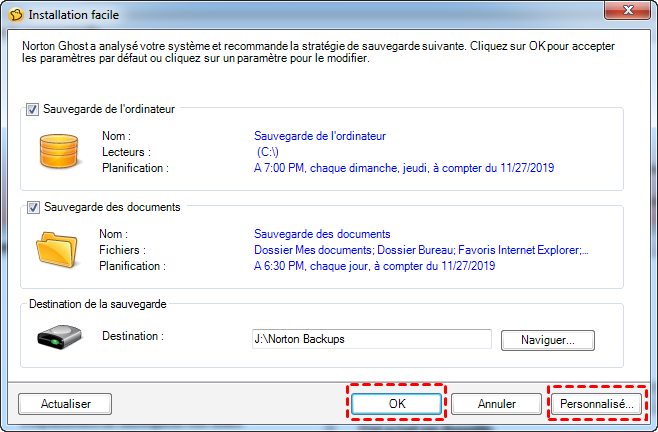Viewport: 658px width, 432px height.
Task: Open the Personnalisé... options button
Action: tap(596, 404)
